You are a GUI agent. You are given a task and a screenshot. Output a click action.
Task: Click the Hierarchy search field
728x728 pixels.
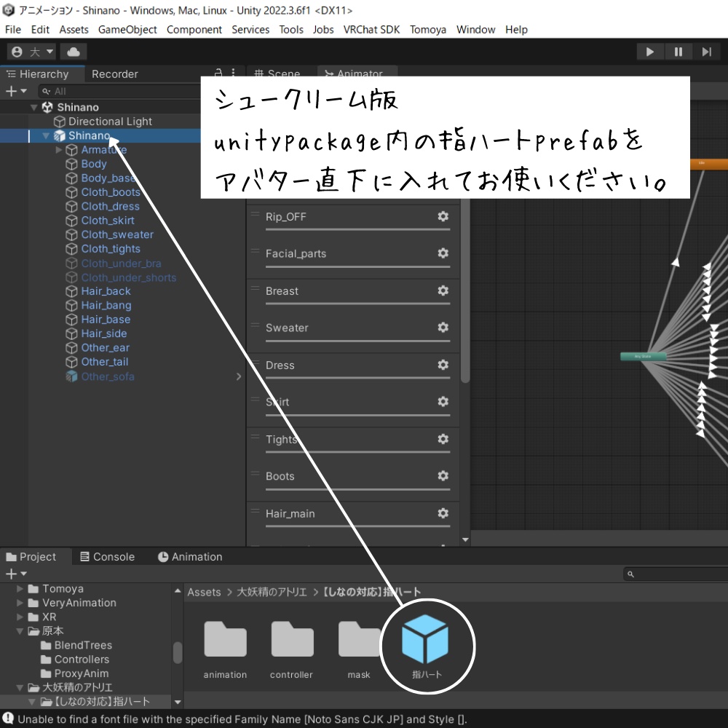121,92
